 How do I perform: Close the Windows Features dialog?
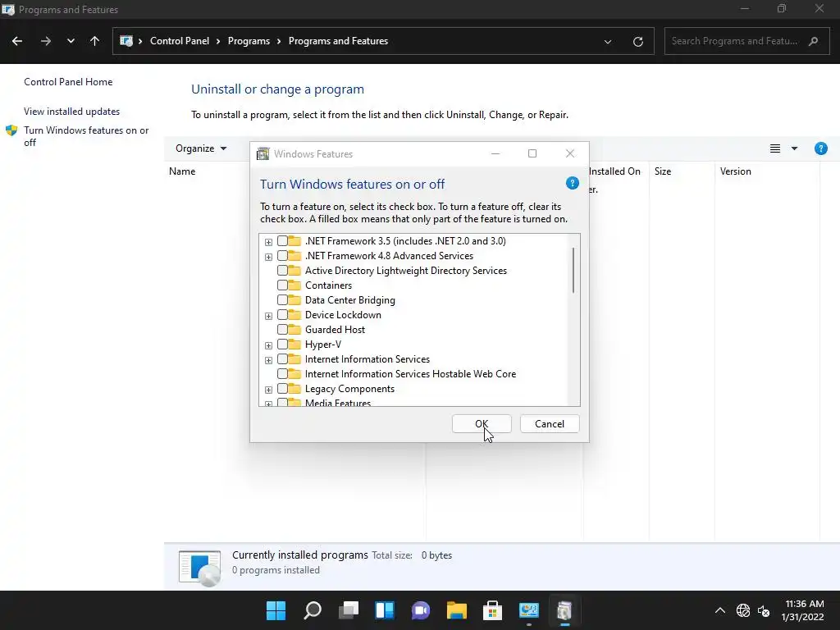(570, 153)
